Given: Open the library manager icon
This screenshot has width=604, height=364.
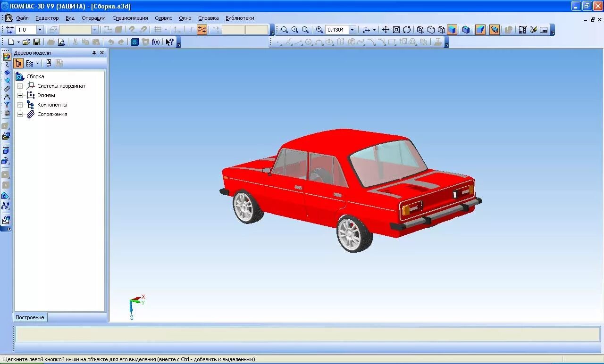Looking at the screenshot, I should click(134, 42).
